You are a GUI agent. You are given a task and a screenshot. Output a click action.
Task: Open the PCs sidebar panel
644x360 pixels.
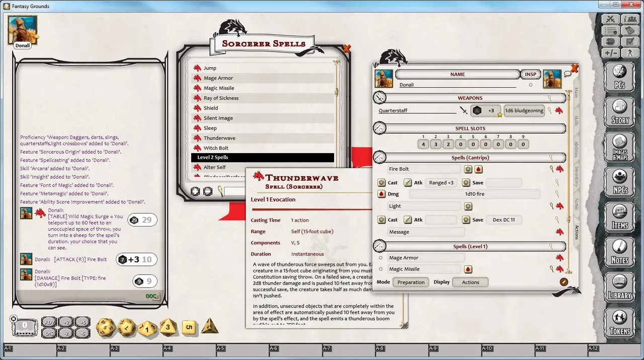pyautogui.click(x=620, y=78)
